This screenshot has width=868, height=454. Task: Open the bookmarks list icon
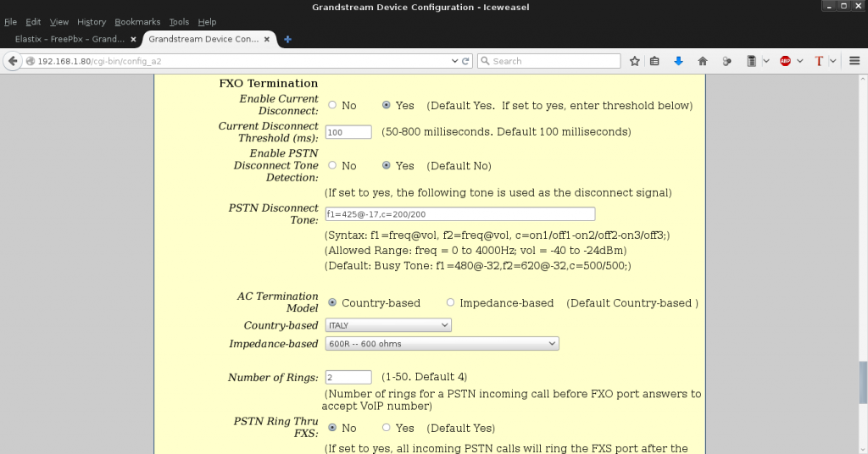[654, 61]
